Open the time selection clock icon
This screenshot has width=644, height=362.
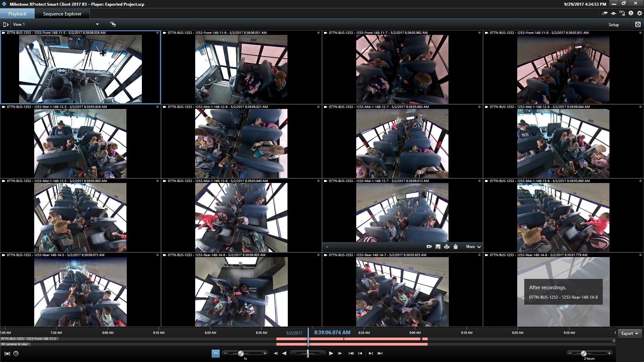[x=16, y=353]
